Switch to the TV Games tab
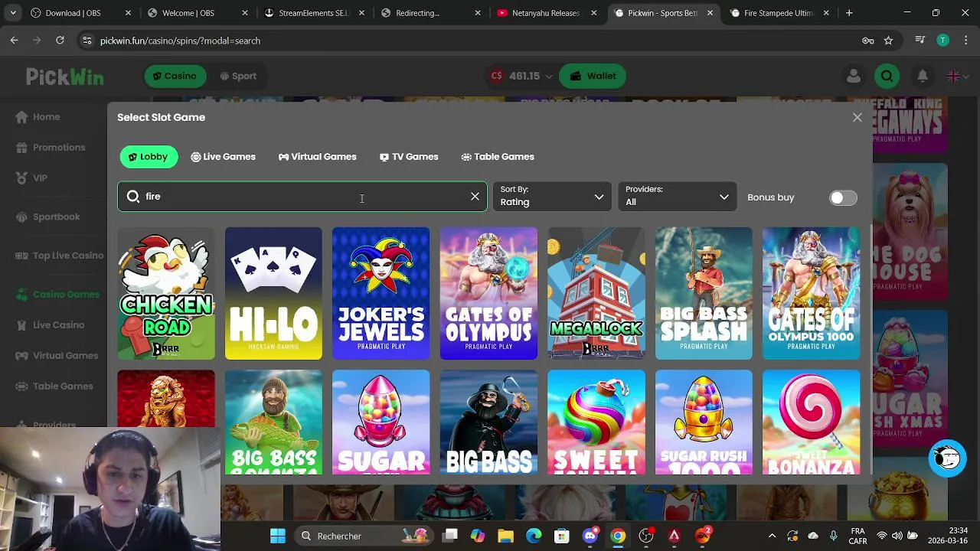The height and width of the screenshot is (551, 980). click(x=409, y=157)
